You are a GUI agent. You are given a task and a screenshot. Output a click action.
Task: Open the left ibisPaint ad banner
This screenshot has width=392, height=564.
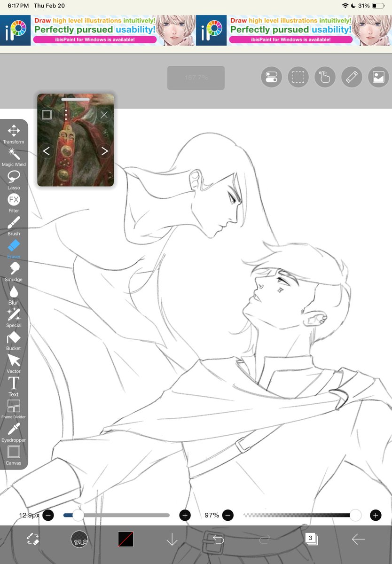point(98,31)
